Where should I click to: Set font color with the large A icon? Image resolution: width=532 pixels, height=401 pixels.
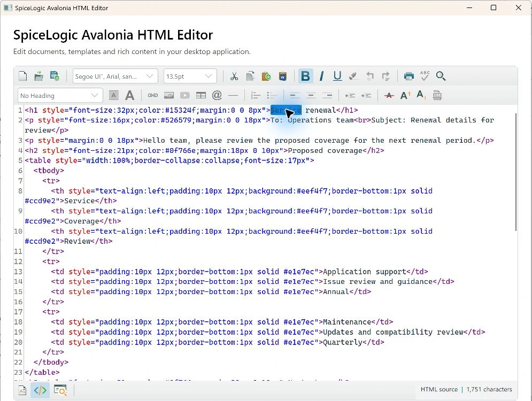click(x=129, y=96)
